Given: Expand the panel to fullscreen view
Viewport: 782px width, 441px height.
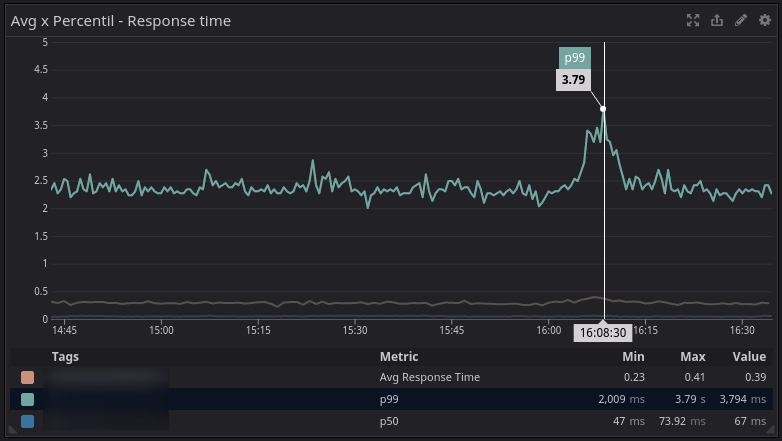Looking at the screenshot, I should tap(693, 20).
